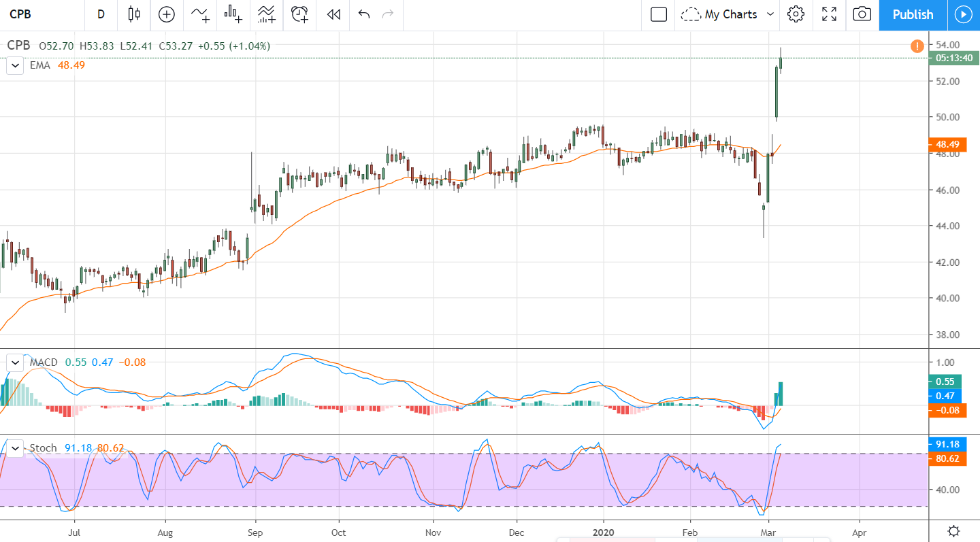Open the Indicator Templates icon
The image size is (980, 542).
[266, 14]
